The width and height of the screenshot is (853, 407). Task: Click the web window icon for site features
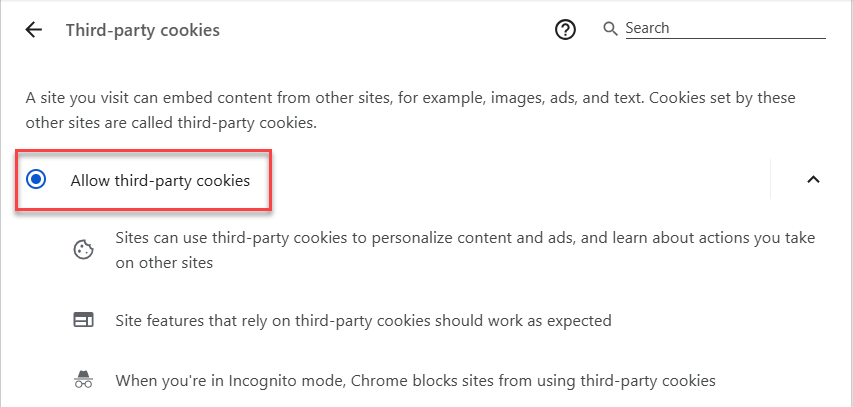click(83, 321)
